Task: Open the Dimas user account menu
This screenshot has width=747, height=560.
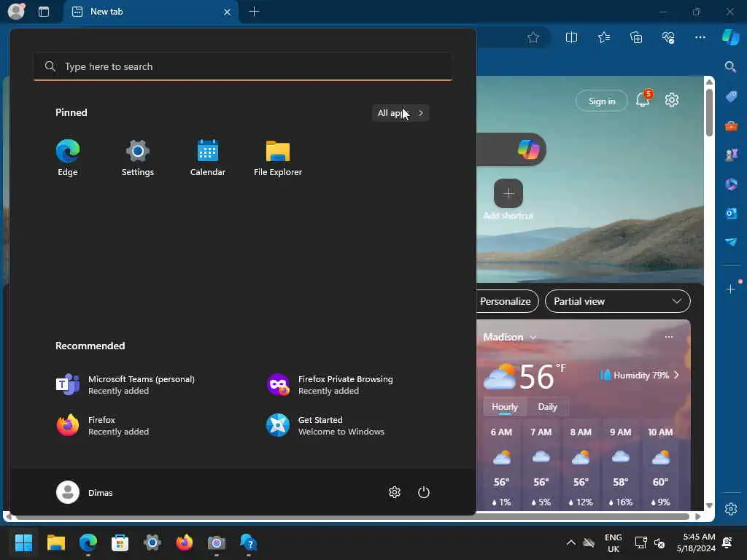Action: (85, 492)
